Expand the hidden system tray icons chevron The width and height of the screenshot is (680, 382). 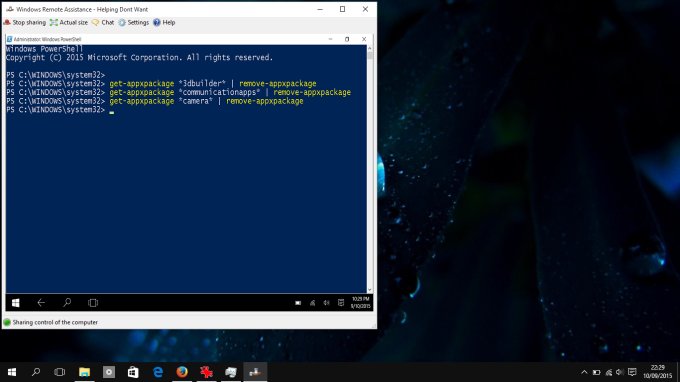(x=584, y=372)
